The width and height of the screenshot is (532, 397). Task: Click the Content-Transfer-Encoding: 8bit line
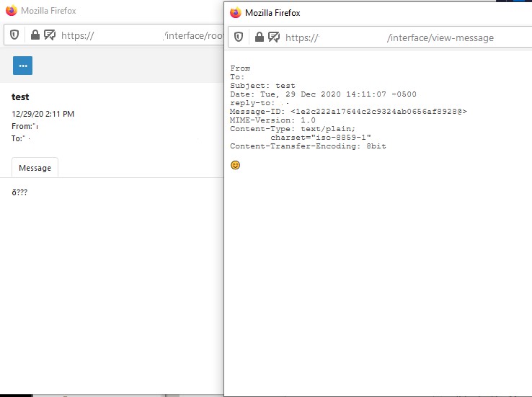pos(309,146)
